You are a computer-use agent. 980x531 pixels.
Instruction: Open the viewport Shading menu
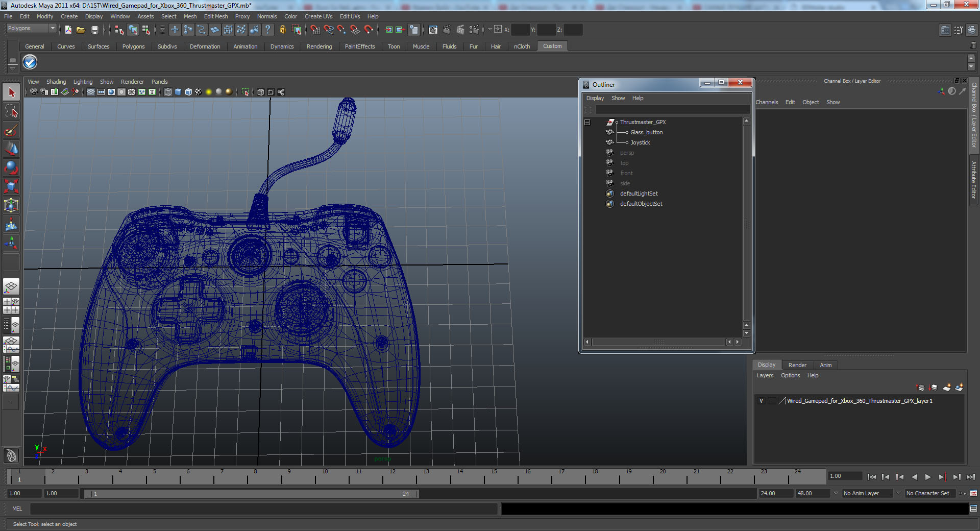click(56, 82)
